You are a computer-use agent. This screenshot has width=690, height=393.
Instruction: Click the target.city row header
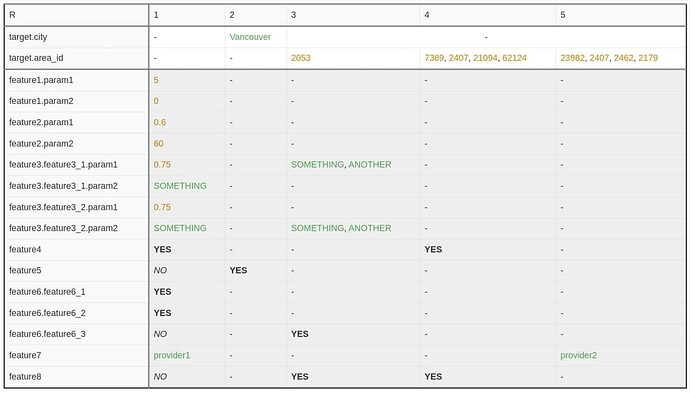tap(28, 37)
